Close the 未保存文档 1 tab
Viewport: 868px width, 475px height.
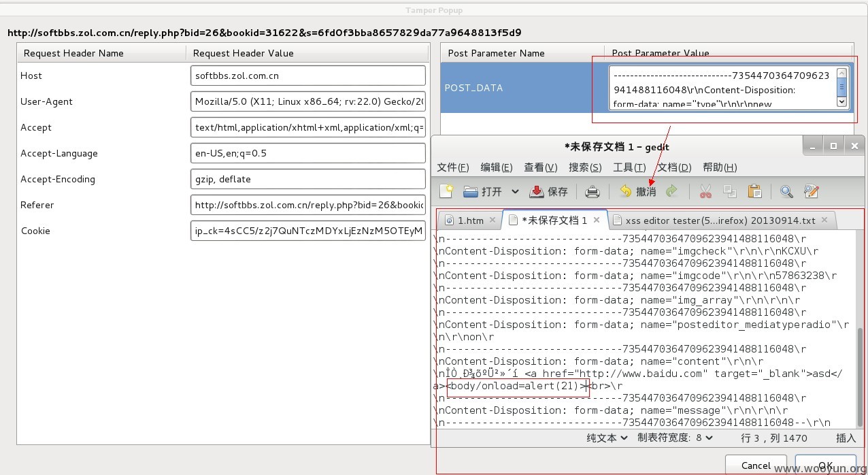pyautogui.click(x=597, y=220)
